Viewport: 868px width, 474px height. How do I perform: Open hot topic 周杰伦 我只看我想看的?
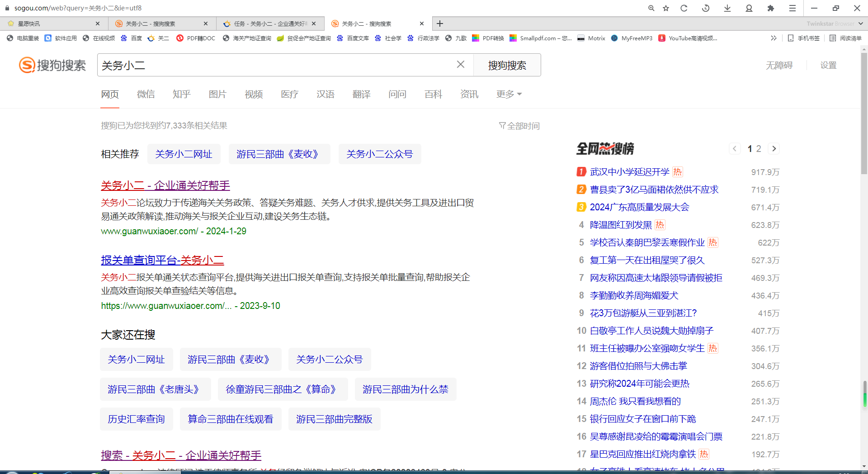click(x=635, y=401)
